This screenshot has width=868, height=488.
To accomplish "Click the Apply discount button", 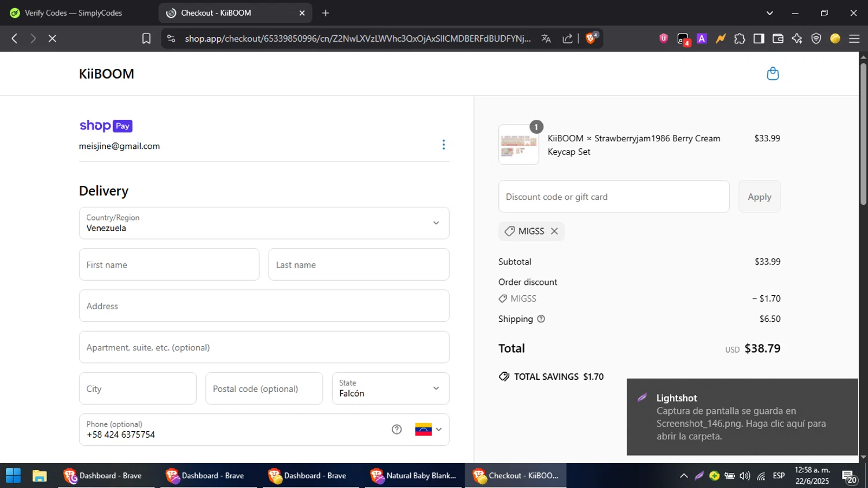I will [759, 196].
